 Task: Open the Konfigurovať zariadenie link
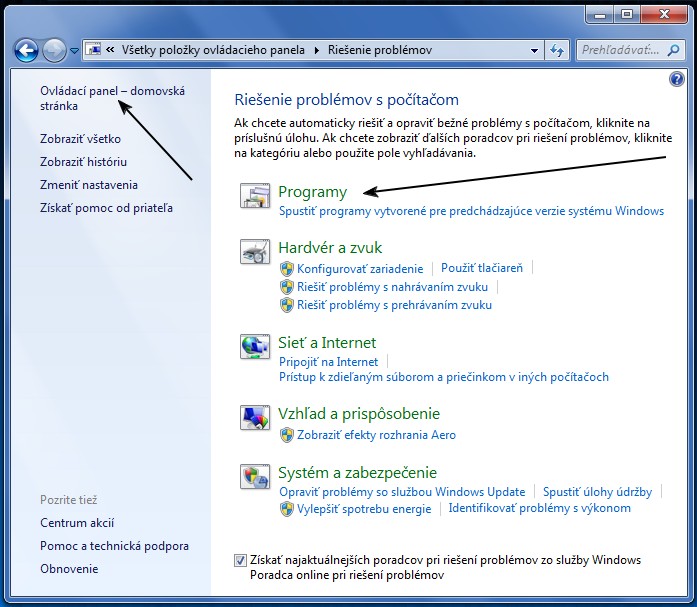[360, 269]
